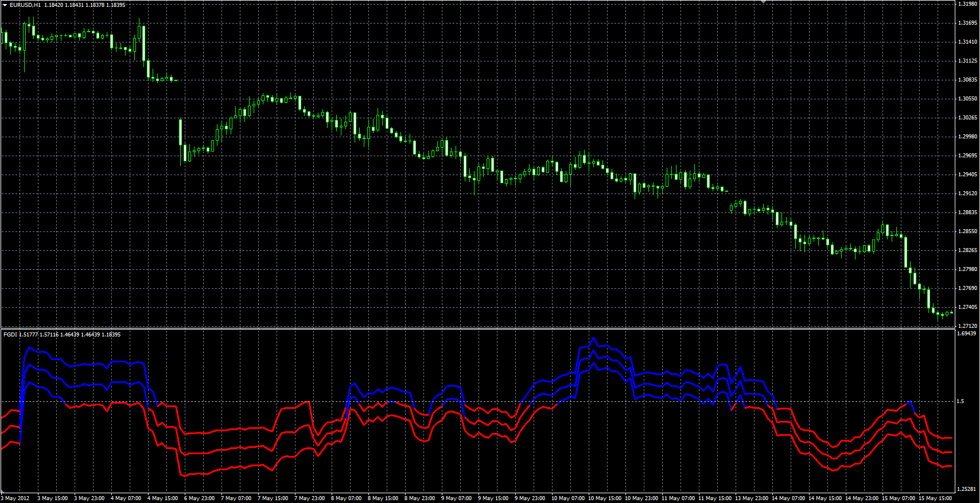
Task: Click price label 1.28550 on price scale
Action: point(967,231)
